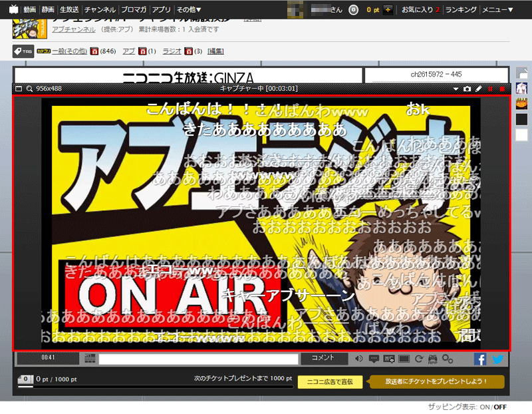Click the 00:41 elapsed time display
Image resolution: width=532 pixels, height=414 pixels.
click(48, 358)
